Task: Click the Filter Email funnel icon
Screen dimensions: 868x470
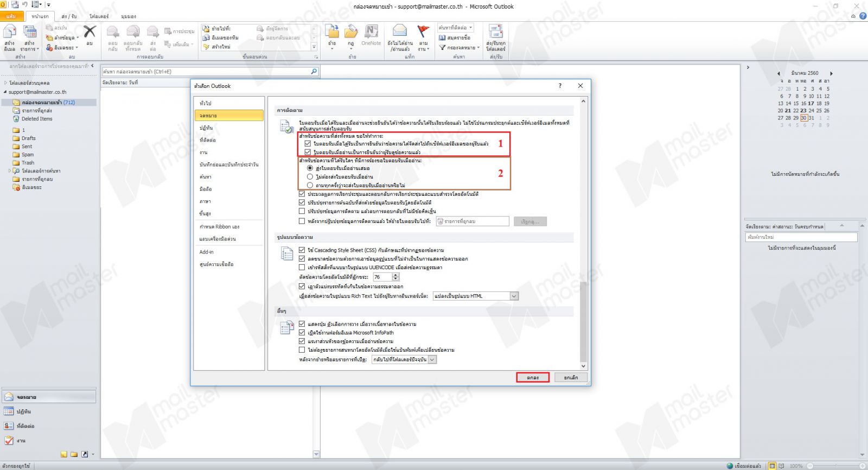Action: click(442, 47)
